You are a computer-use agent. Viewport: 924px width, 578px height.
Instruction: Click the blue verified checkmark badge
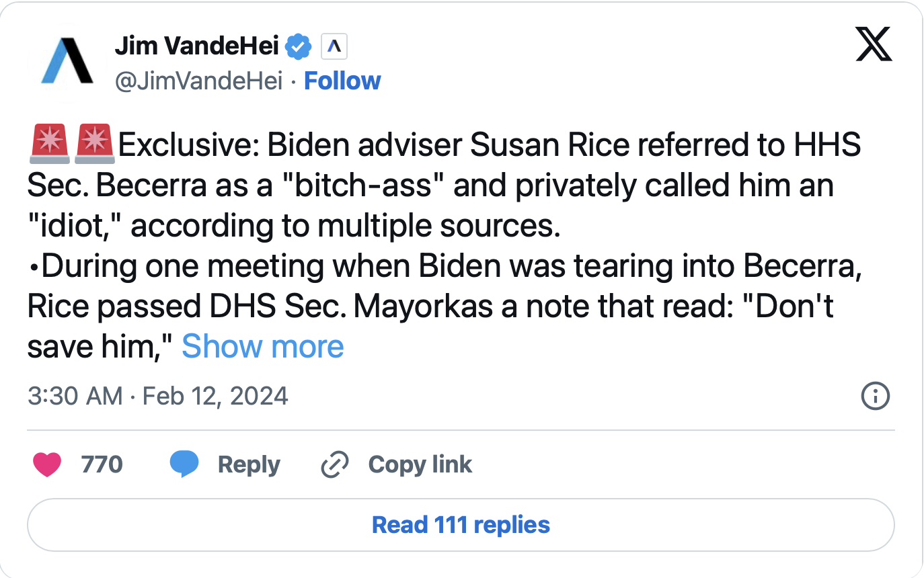tap(299, 46)
